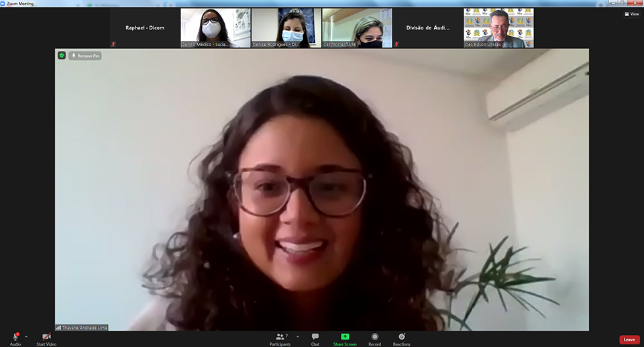The image size is (644, 347).
Task: Click the Remove Pin button
Action: (85, 56)
